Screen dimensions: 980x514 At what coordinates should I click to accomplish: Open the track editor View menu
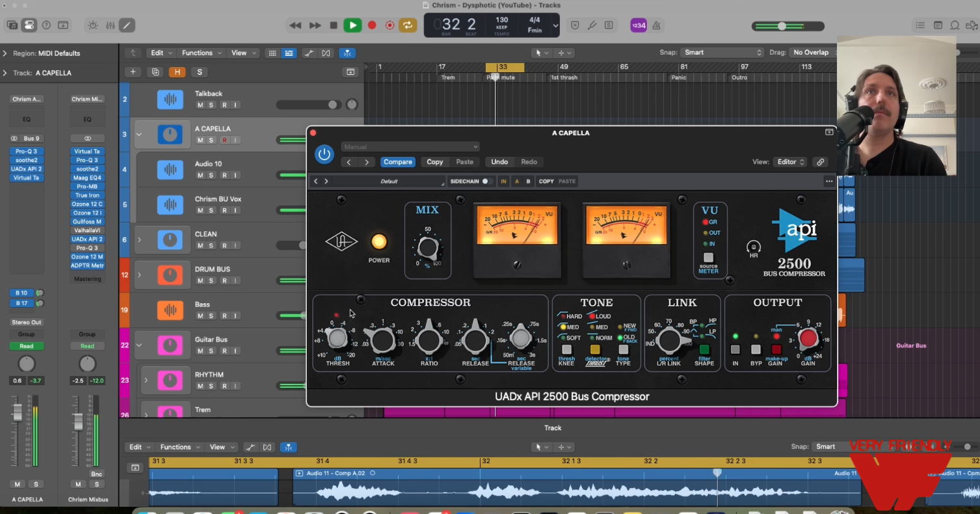[221, 447]
